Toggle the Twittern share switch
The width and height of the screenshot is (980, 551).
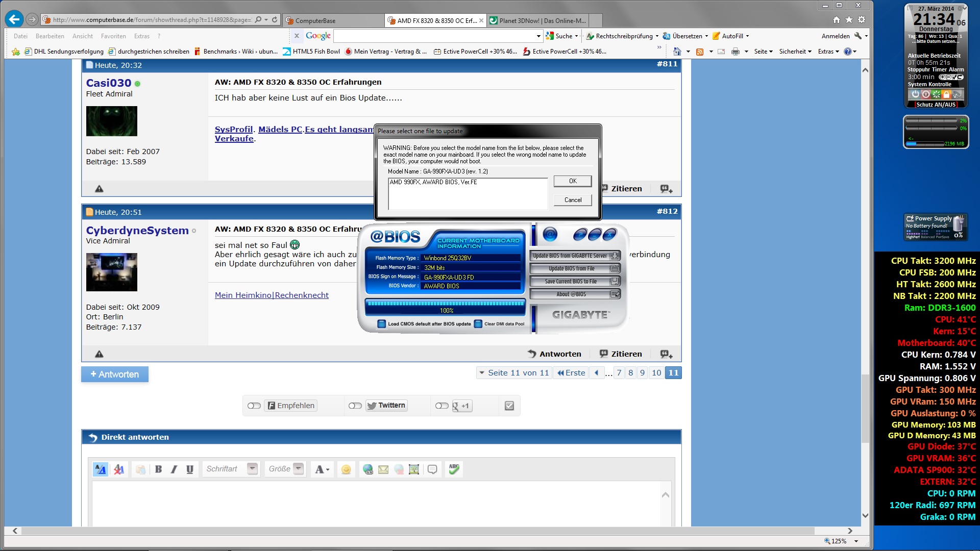pyautogui.click(x=355, y=406)
